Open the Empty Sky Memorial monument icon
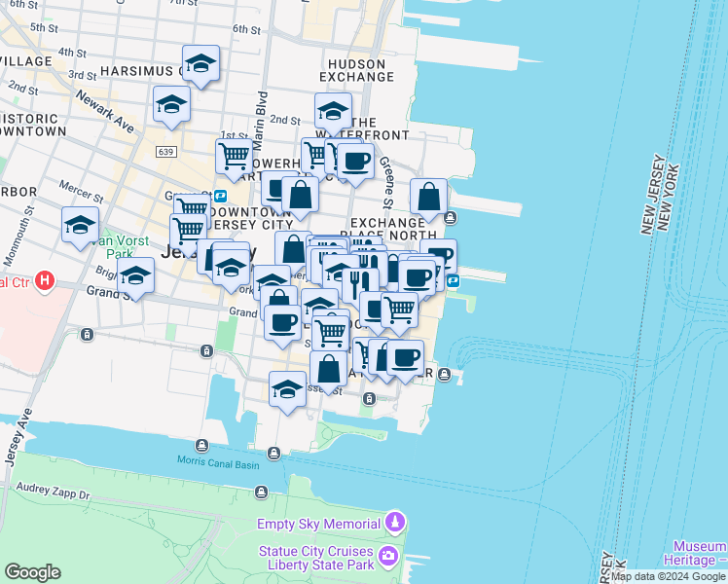 point(395,523)
